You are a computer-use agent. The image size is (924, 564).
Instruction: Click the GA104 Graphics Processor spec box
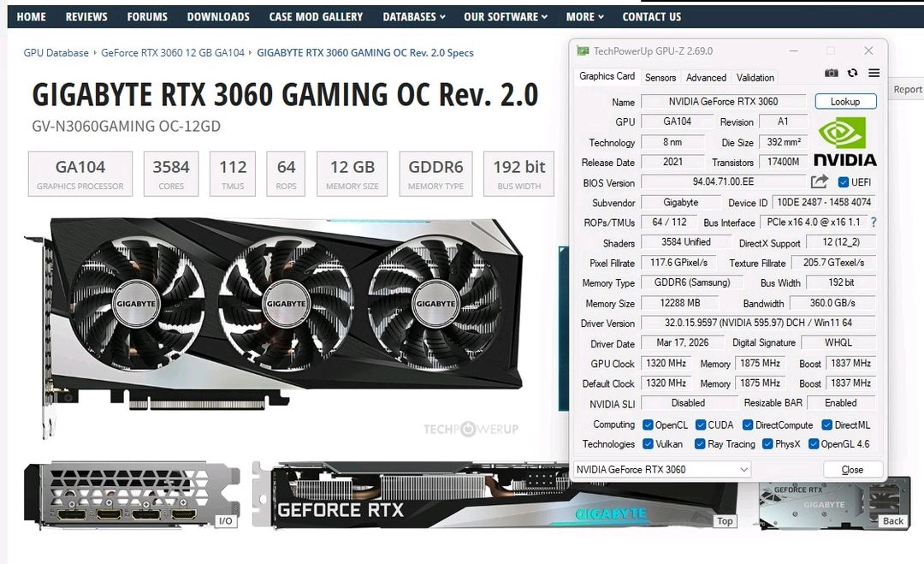pos(80,173)
